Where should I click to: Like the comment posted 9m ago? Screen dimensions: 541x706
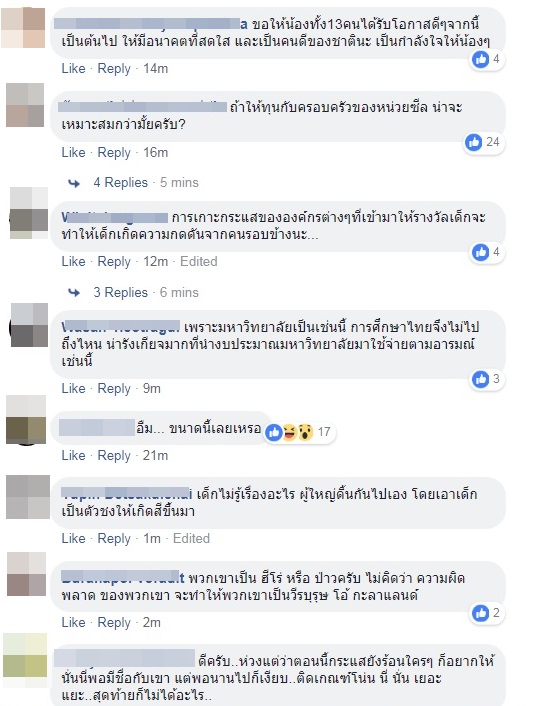pyautogui.click(x=73, y=388)
